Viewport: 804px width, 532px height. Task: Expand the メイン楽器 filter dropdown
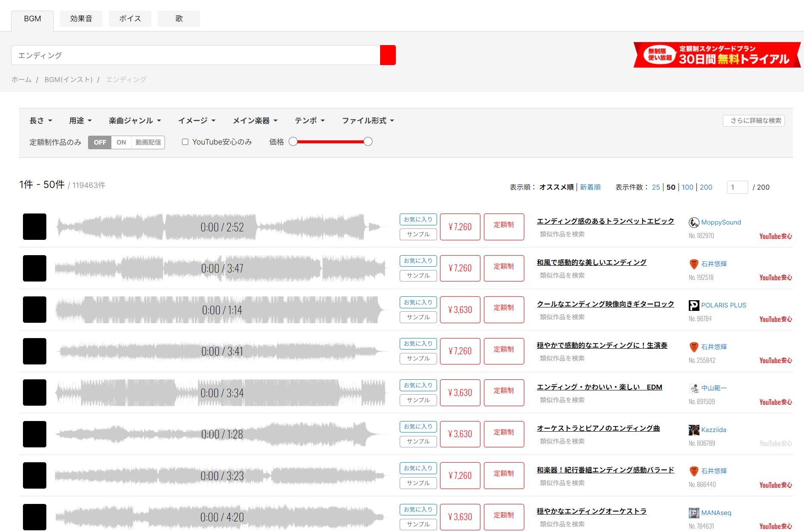click(x=255, y=121)
